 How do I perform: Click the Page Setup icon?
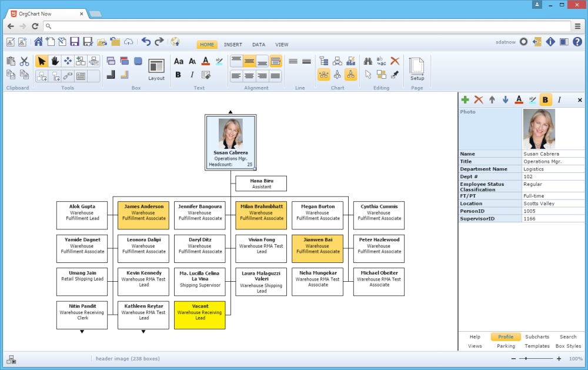[x=417, y=68]
